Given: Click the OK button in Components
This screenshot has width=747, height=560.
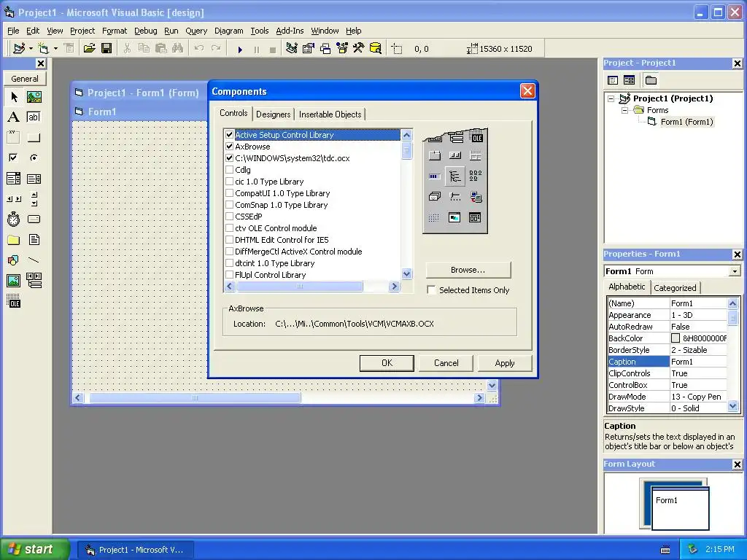Looking at the screenshot, I should click(387, 363).
